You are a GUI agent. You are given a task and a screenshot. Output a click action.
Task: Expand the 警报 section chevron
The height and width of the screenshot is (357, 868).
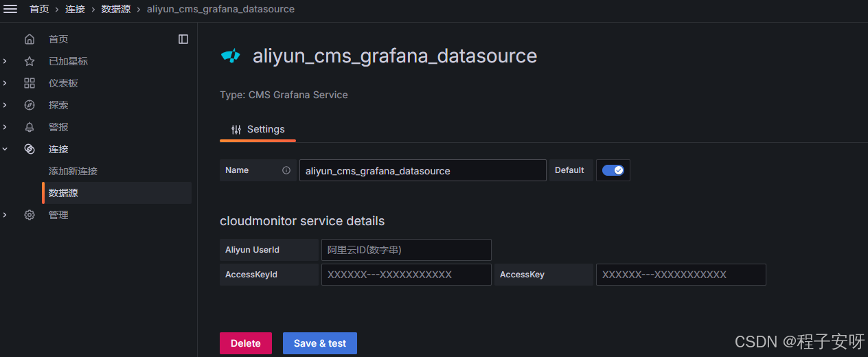5,127
